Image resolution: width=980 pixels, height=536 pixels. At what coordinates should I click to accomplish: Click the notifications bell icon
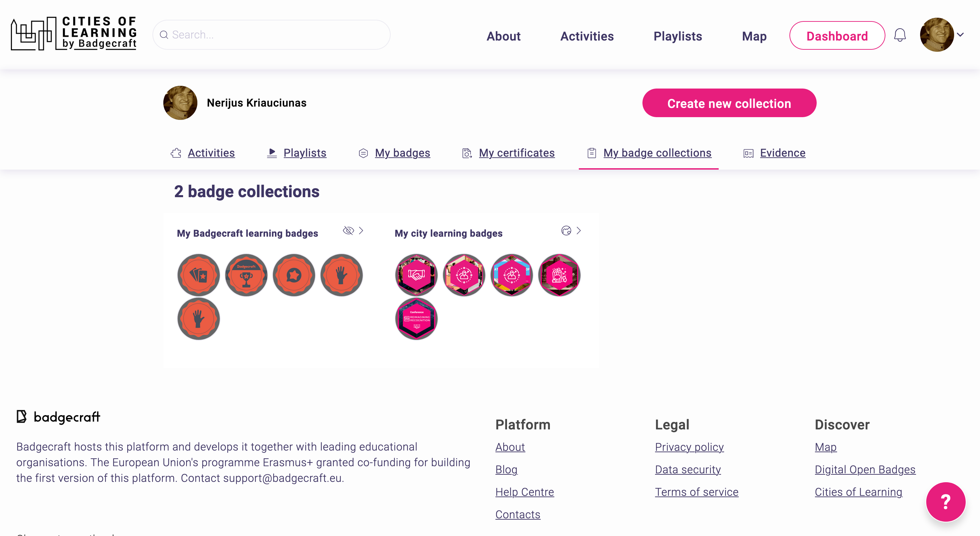(x=900, y=35)
